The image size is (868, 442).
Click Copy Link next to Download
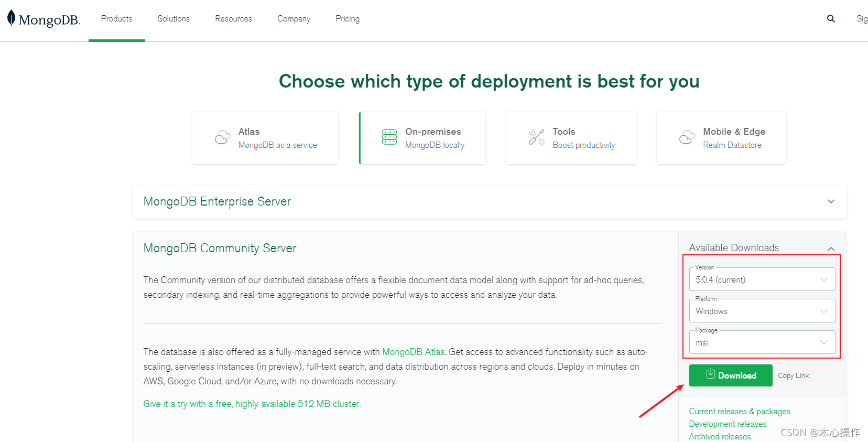coord(793,376)
